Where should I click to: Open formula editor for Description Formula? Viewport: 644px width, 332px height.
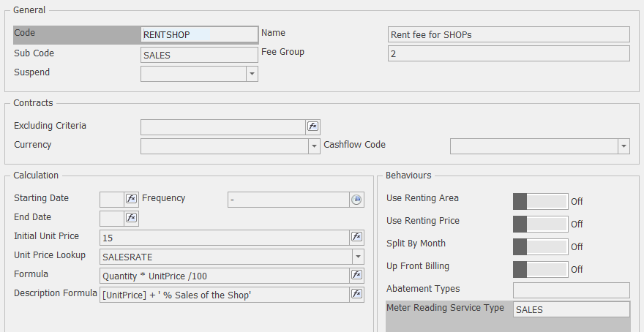pyautogui.click(x=356, y=294)
